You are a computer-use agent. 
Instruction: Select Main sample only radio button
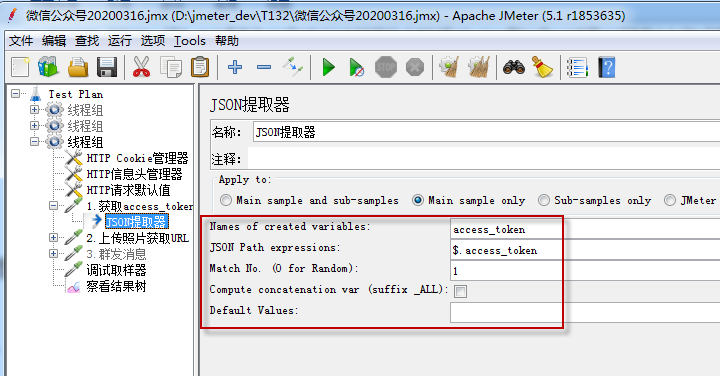[418, 200]
